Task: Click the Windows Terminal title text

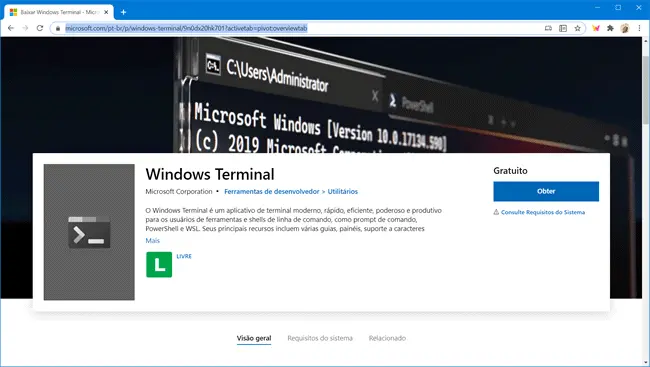Action: [x=210, y=174]
